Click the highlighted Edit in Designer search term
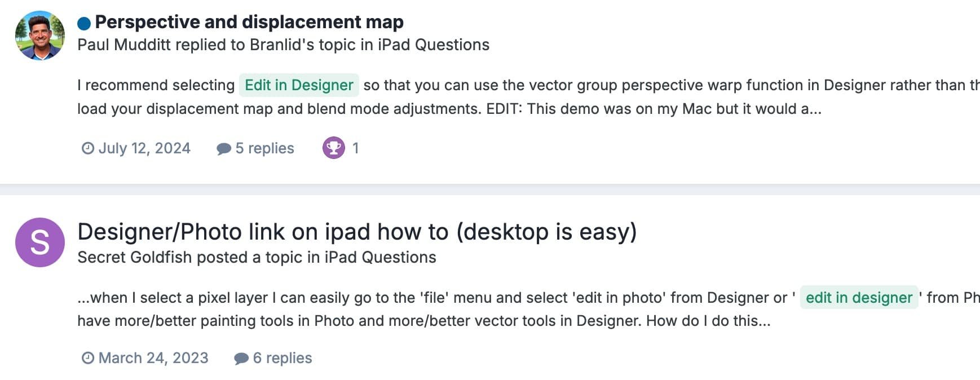 tap(299, 85)
